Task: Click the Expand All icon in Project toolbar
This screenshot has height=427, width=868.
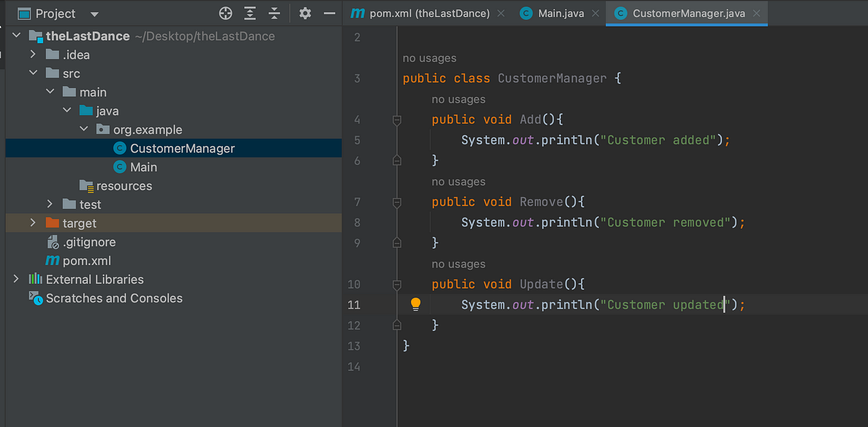Action: (x=250, y=13)
